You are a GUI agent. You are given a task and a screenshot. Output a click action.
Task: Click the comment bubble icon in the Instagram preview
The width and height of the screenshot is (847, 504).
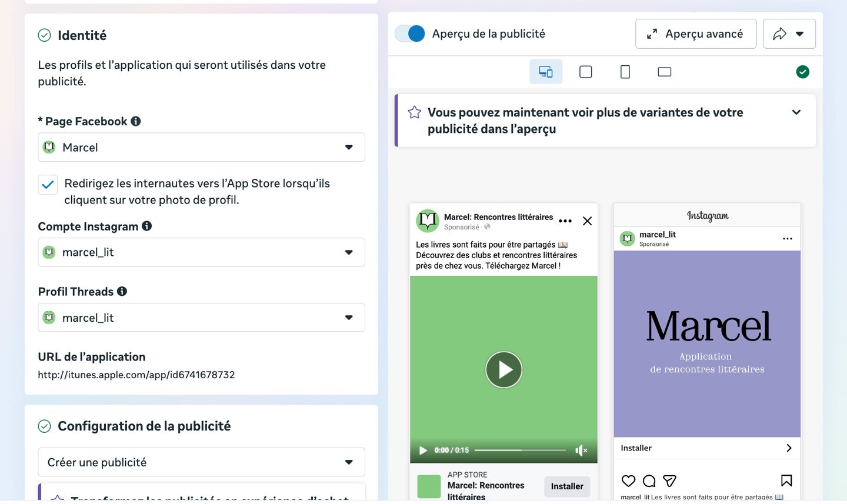click(649, 481)
